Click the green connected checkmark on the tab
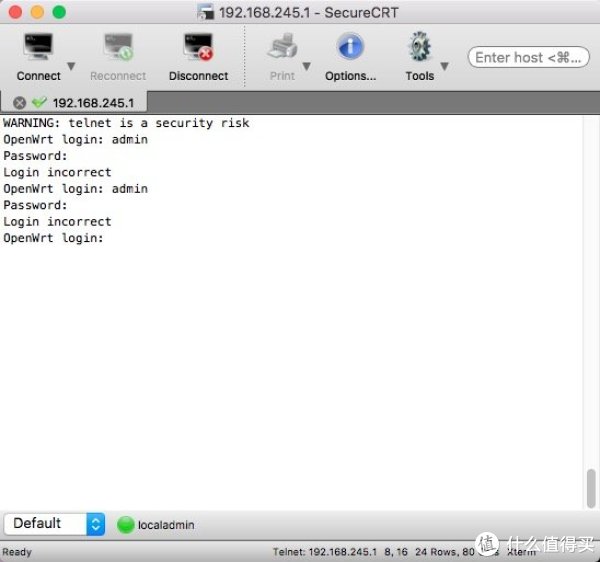This screenshot has width=600, height=562. (39, 102)
